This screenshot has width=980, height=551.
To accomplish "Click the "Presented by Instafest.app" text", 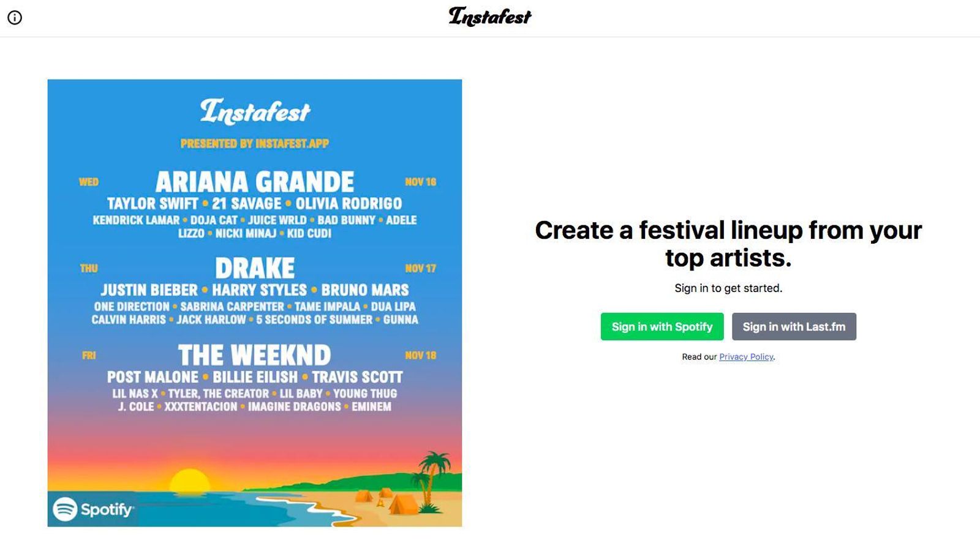I will click(x=255, y=144).
